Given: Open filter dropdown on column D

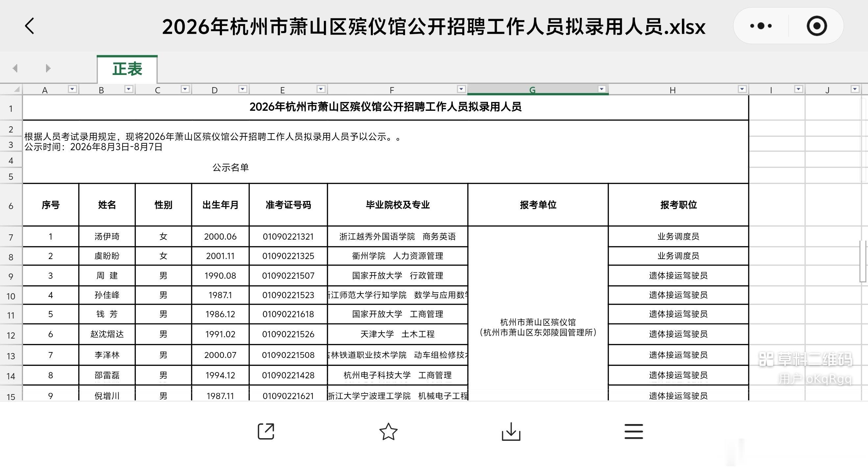Looking at the screenshot, I should [243, 89].
